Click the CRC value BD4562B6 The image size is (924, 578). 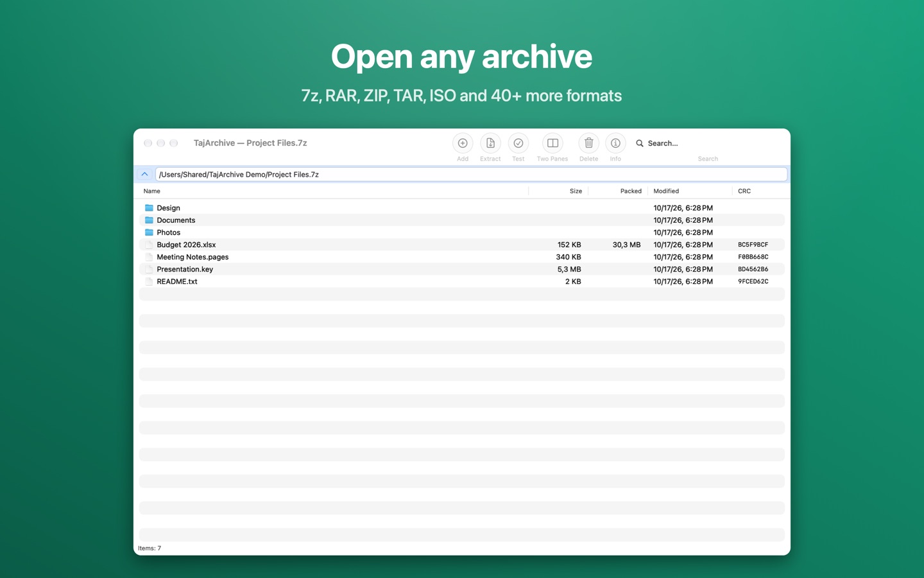pos(753,269)
